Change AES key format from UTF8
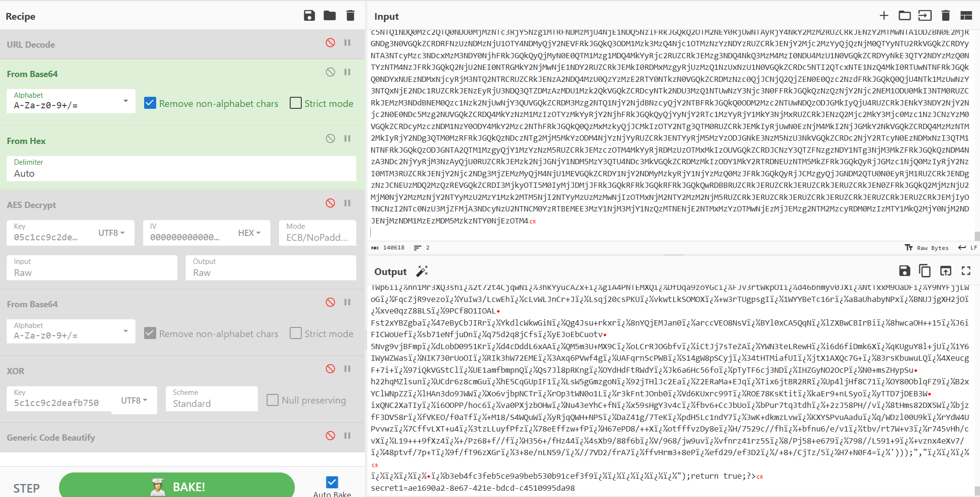Screen dimensions: 980x497 tap(111, 233)
